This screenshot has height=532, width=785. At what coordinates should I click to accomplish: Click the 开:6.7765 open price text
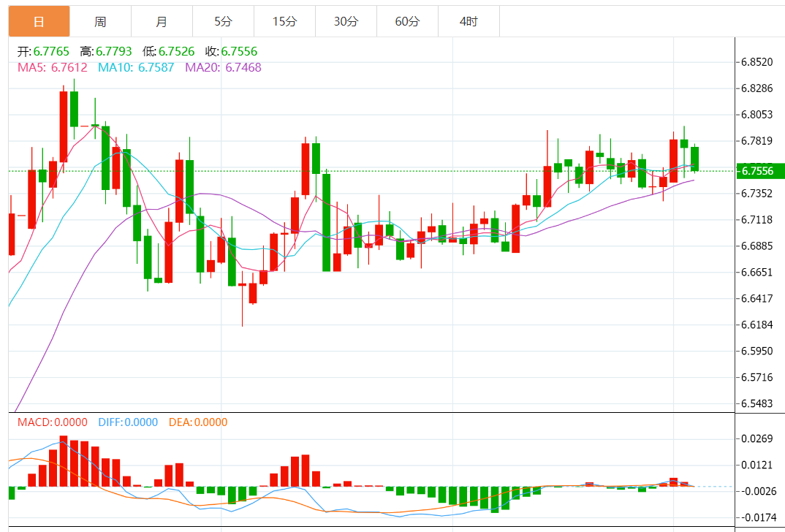(x=44, y=52)
